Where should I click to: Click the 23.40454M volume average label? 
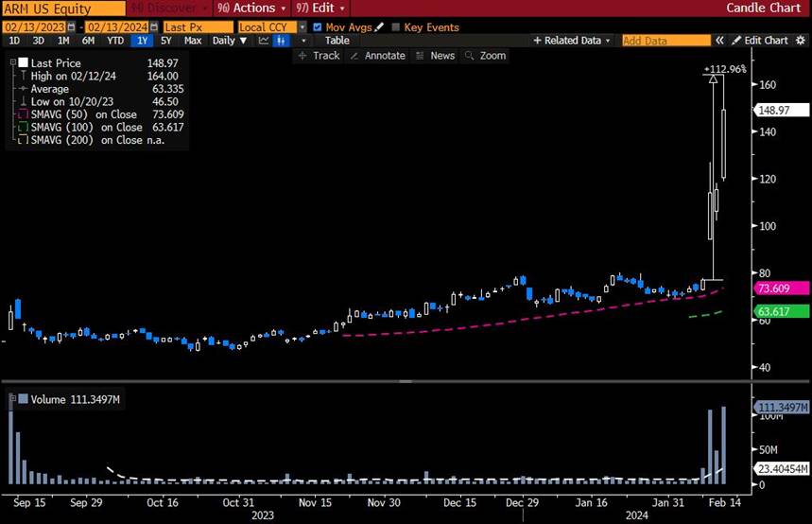pyautogui.click(x=782, y=468)
